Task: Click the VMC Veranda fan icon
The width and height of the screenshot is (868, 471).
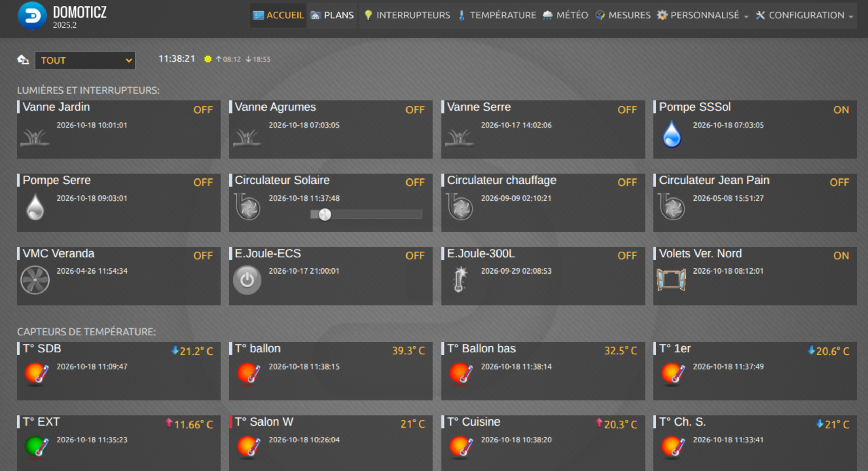Action: coord(35,280)
